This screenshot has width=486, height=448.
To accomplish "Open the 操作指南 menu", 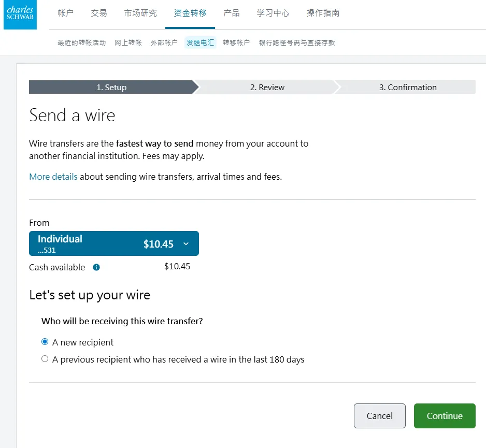I will click(323, 13).
